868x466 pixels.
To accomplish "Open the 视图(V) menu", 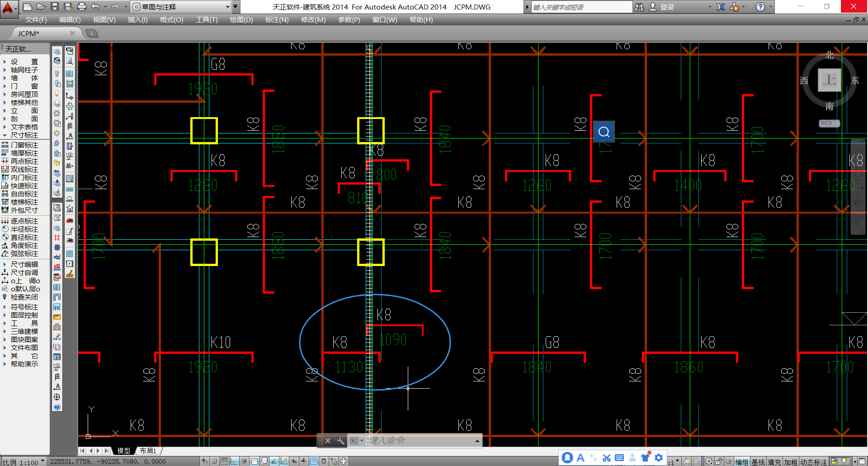I will tap(104, 20).
